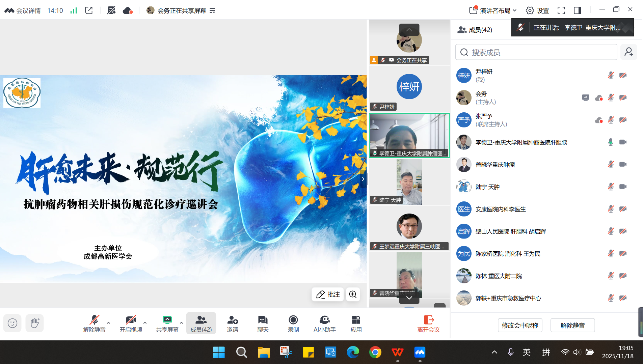Screen dimensions: 643x364
Task: Click the 搜索成员 search field
Action: (x=536, y=52)
